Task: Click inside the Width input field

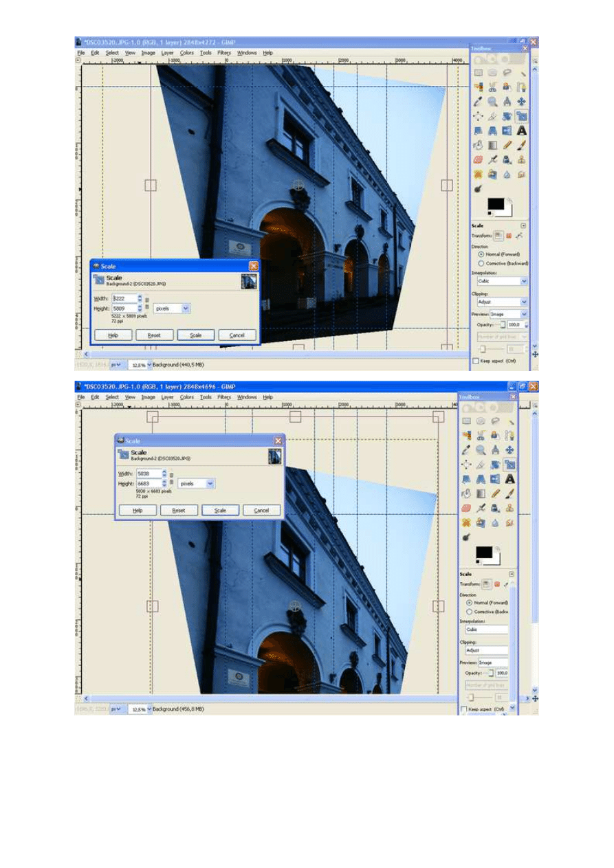Action: pos(124,298)
